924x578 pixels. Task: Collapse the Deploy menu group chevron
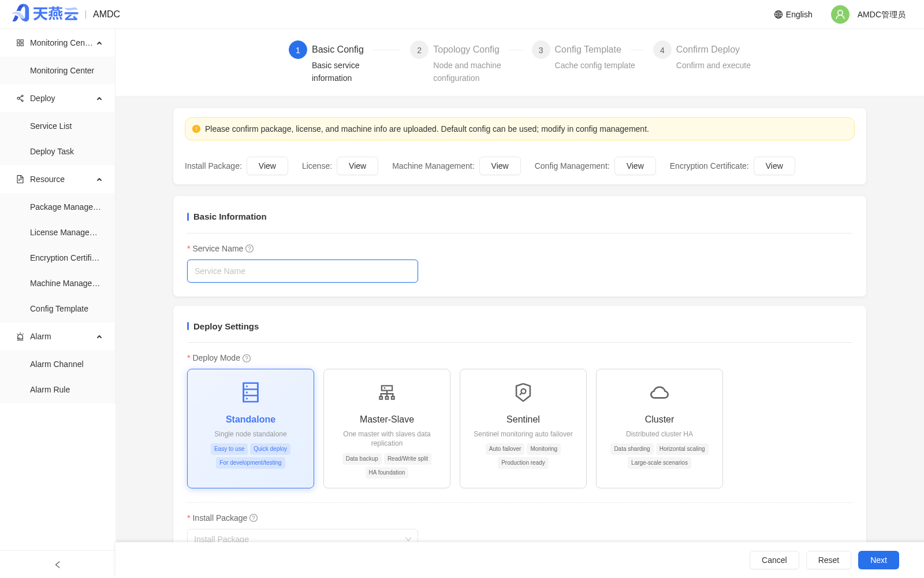pyautogui.click(x=99, y=99)
